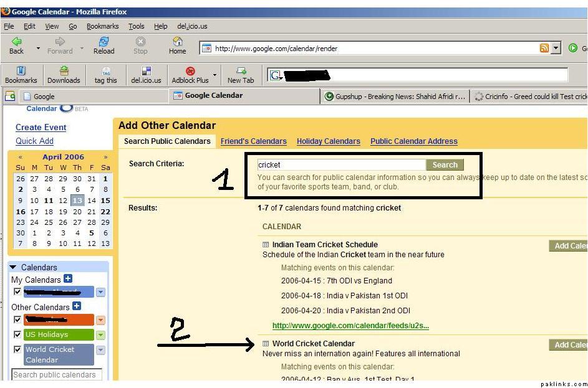This screenshot has height=388, width=588.
Task: Toggle the World Cricket Calendar checkbox
Action: pos(17,350)
